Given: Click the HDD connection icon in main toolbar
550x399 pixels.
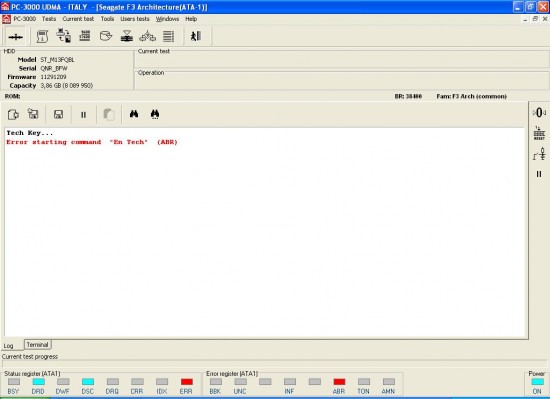Looking at the screenshot, I should pyautogui.click(x=15, y=36).
